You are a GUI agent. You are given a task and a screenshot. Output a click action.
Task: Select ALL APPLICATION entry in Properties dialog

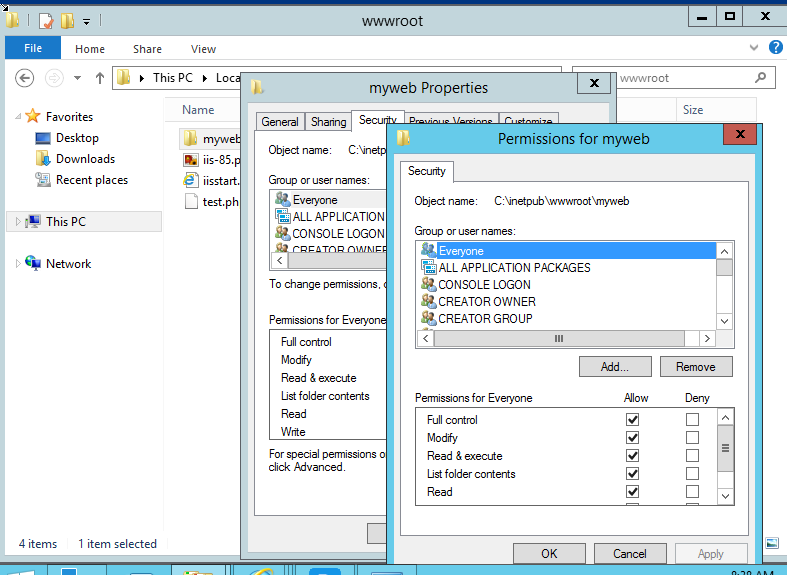coord(330,216)
